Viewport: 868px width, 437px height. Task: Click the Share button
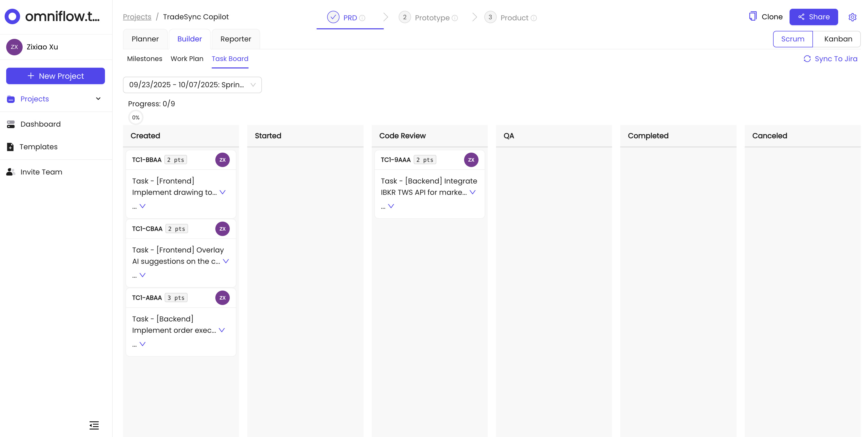tap(813, 16)
